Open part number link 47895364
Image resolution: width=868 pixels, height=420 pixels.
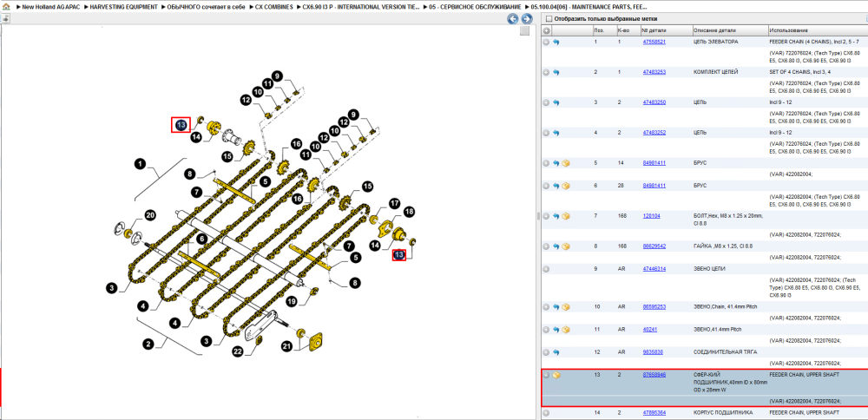pos(654,413)
